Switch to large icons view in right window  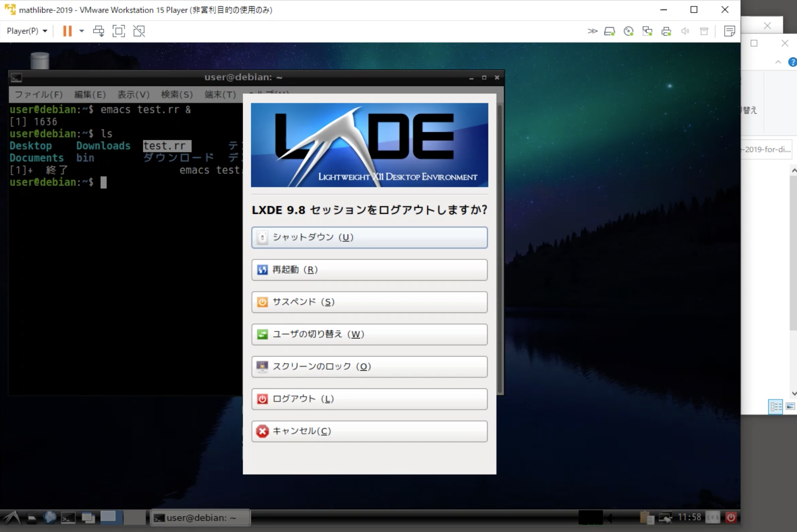[791, 407]
